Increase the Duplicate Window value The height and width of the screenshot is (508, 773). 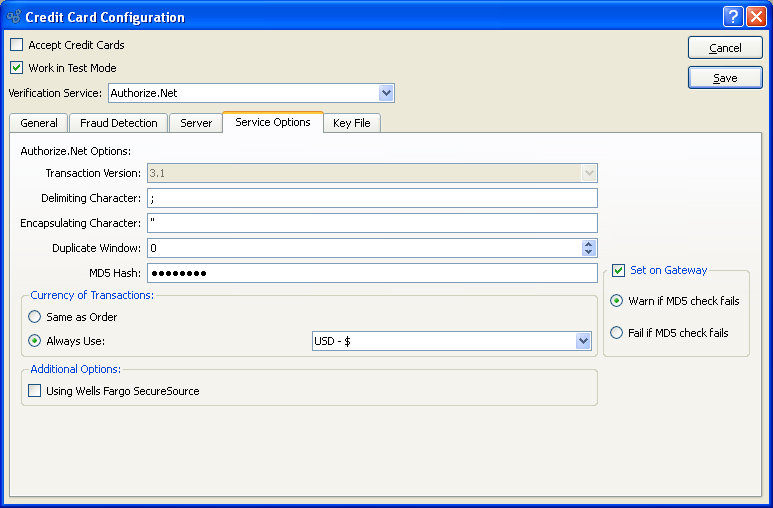point(590,243)
